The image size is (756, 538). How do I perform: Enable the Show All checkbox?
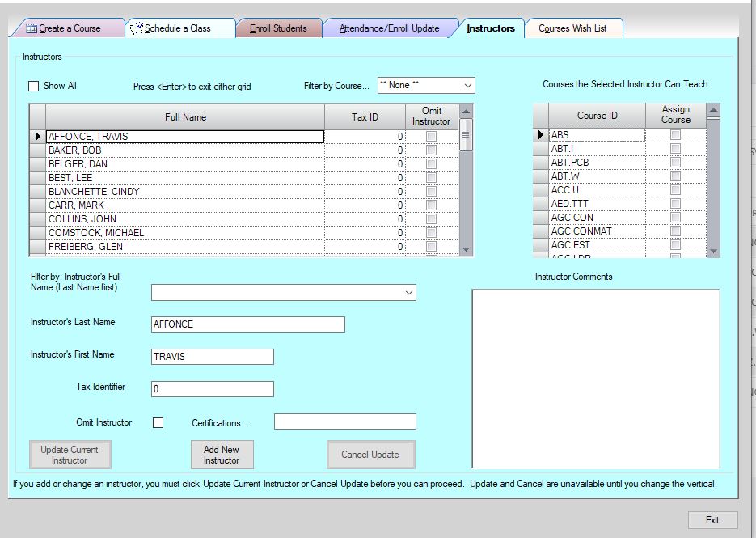[x=34, y=86]
